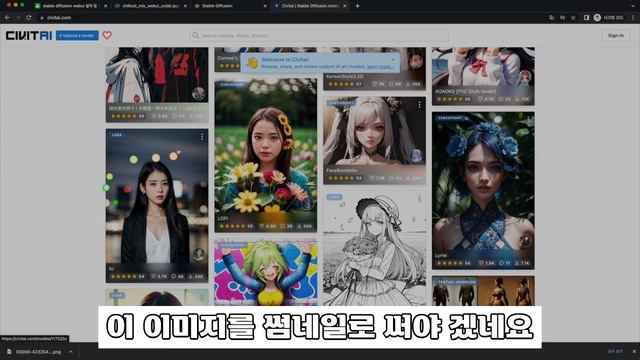Open the three-dot menu on IU card
Viewport: 640px width, 360px height.
(202, 137)
